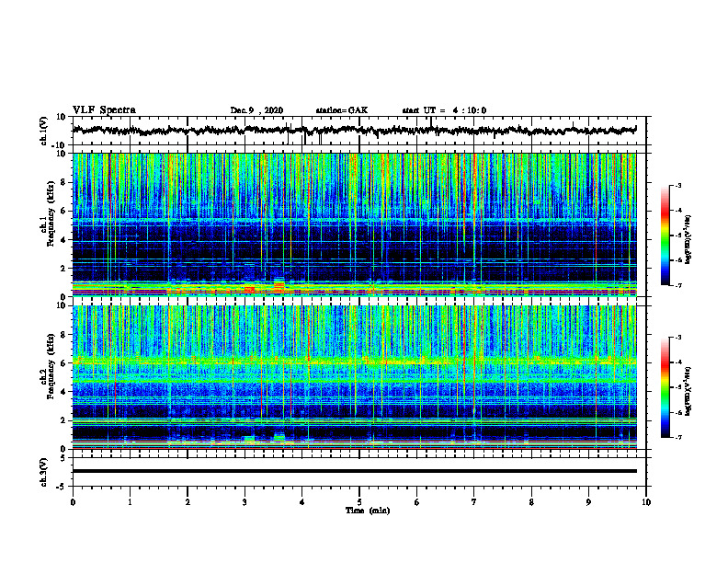The height and width of the screenshot is (563, 728).
Task: Click the "6" kHz tick of ch.2 spectrogram
Action: point(64,363)
